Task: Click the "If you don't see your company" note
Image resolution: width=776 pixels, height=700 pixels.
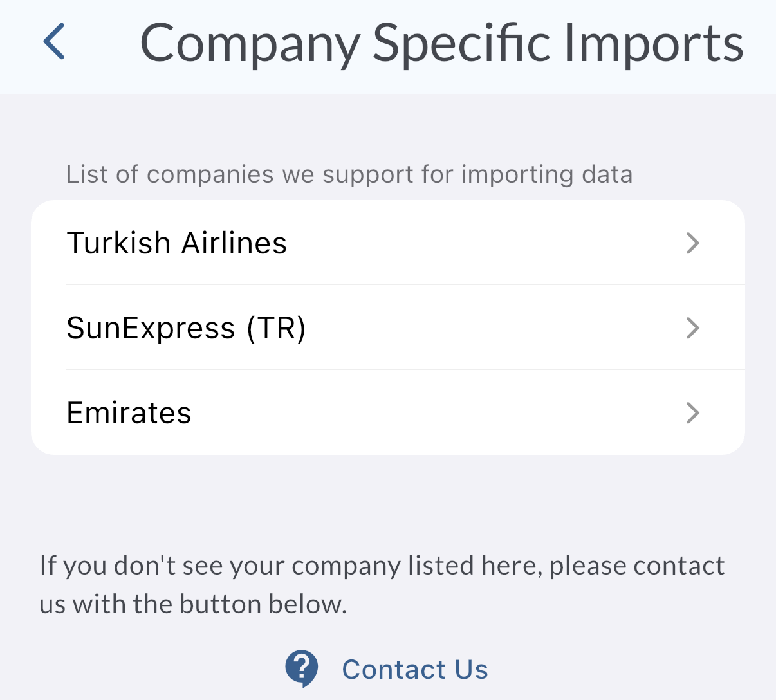Action: tap(382, 566)
